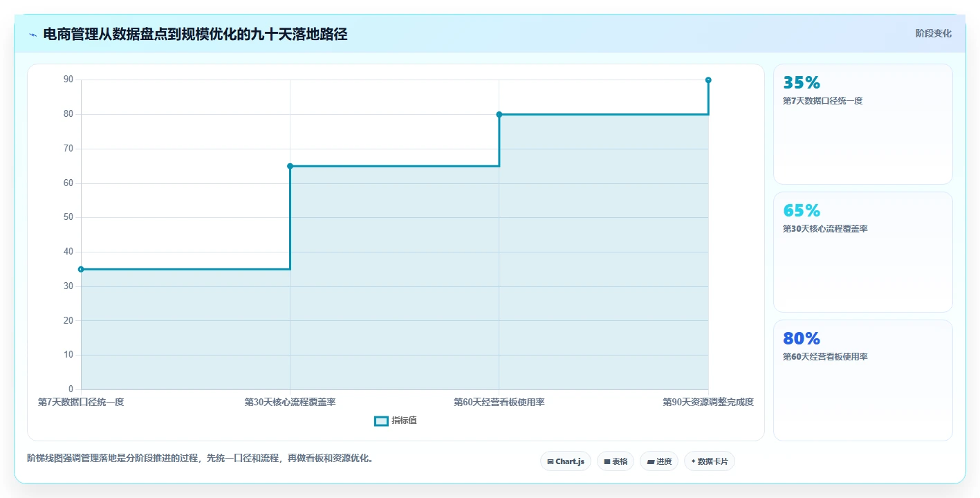Click the card caption 第60天经营看板使用率
The height and width of the screenshot is (498, 980).
pyautogui.click(x=824, y=357)
